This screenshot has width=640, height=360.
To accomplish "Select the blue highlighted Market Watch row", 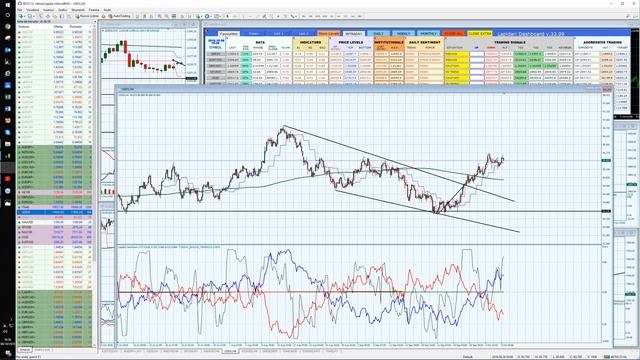I will pos(55,212).
